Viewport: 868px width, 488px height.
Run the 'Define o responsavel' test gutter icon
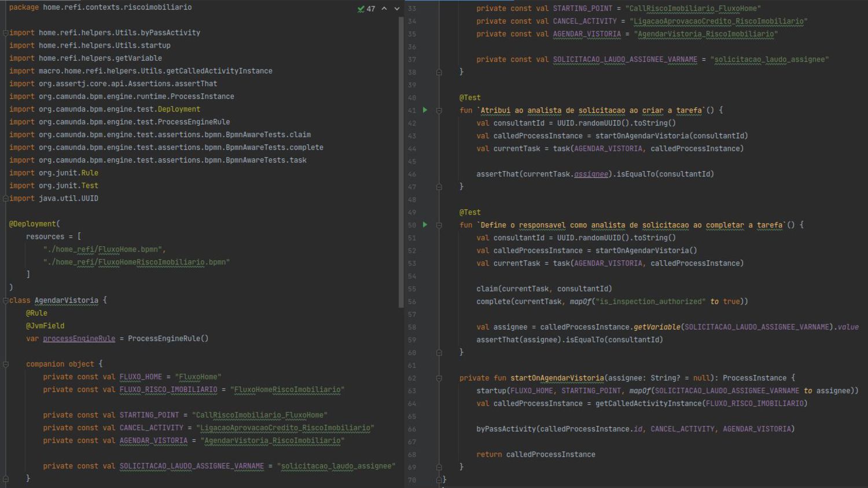425,224
